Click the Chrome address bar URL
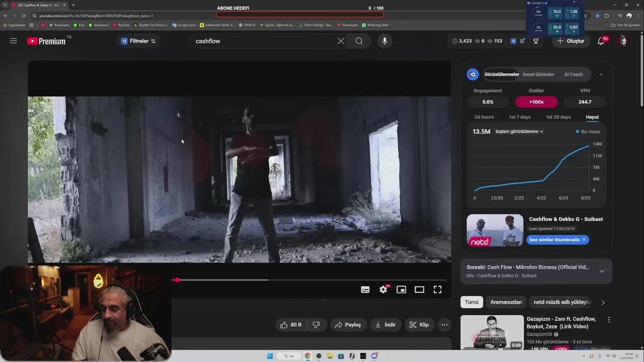 pyautogui.click(x=96, y=16)
